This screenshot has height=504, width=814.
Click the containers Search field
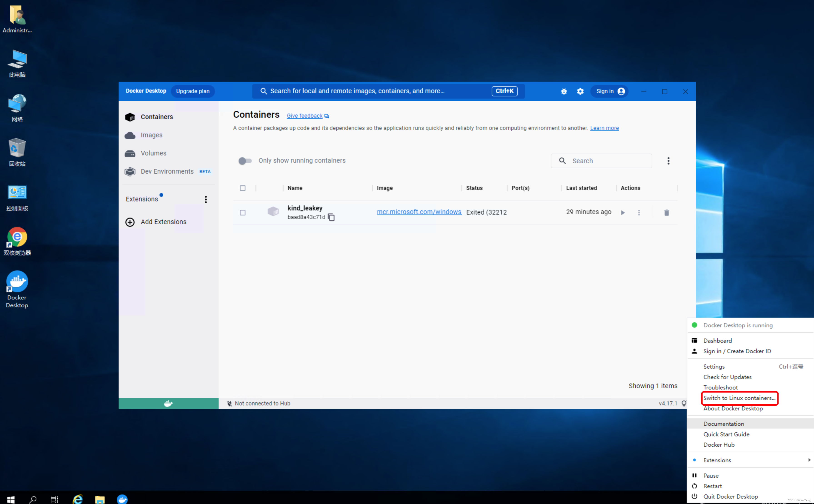[601, 161]
